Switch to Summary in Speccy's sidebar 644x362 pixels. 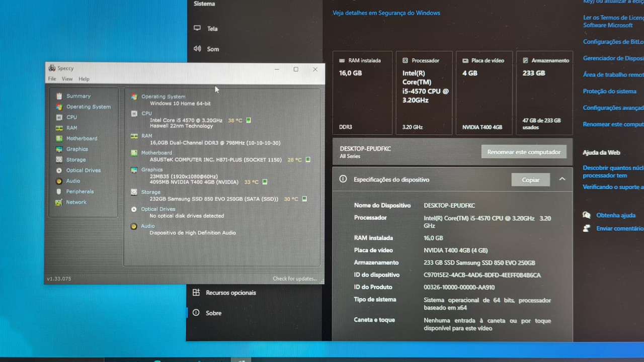point(78,96)
